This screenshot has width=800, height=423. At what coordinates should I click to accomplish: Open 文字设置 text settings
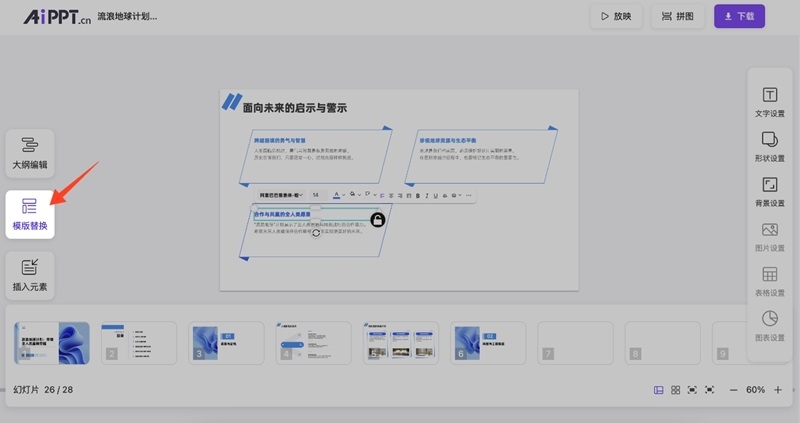770,102
